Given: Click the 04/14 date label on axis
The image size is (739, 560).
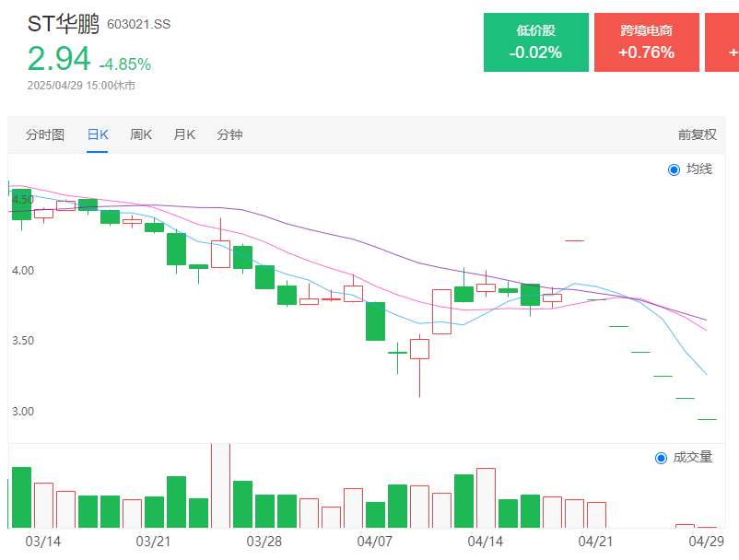Looking at the screenshot, I should click(486, 541).
